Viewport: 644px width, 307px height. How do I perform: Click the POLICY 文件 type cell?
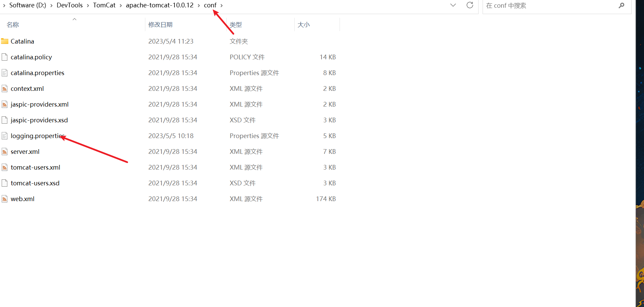pos(247,57)
